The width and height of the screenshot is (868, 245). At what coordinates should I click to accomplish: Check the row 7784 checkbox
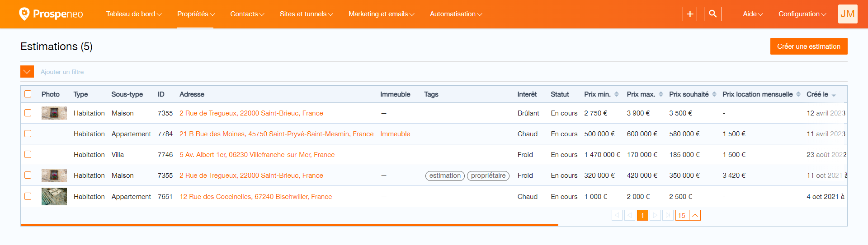click(28, 134)
